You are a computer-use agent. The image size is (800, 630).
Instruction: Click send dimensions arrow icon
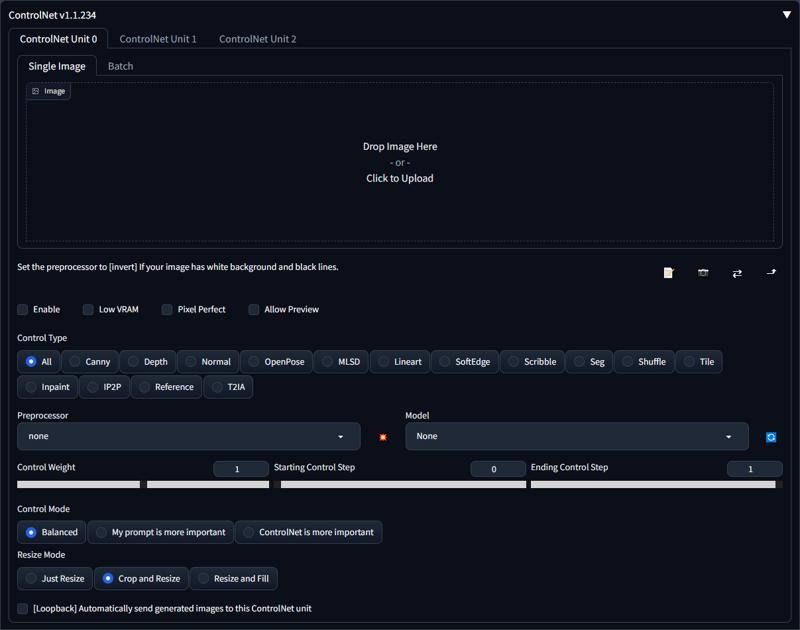(x=771, y=273)
